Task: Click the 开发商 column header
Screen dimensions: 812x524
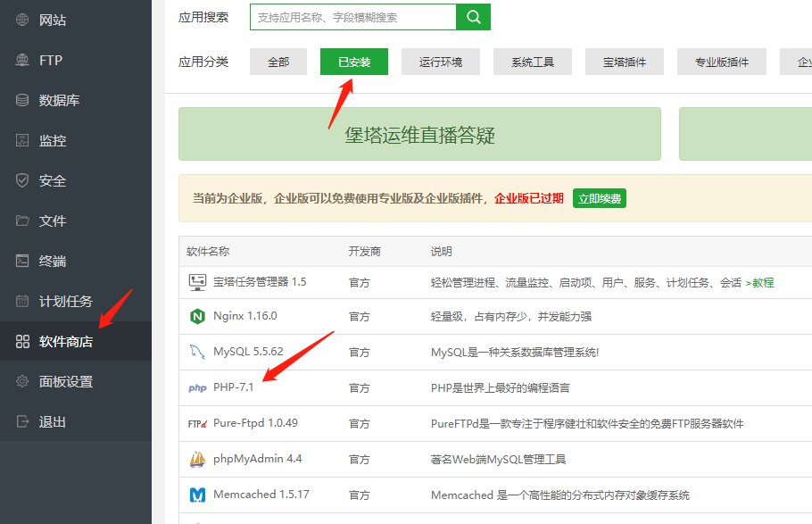Action: pyautogui.click(x=365, y=252)
